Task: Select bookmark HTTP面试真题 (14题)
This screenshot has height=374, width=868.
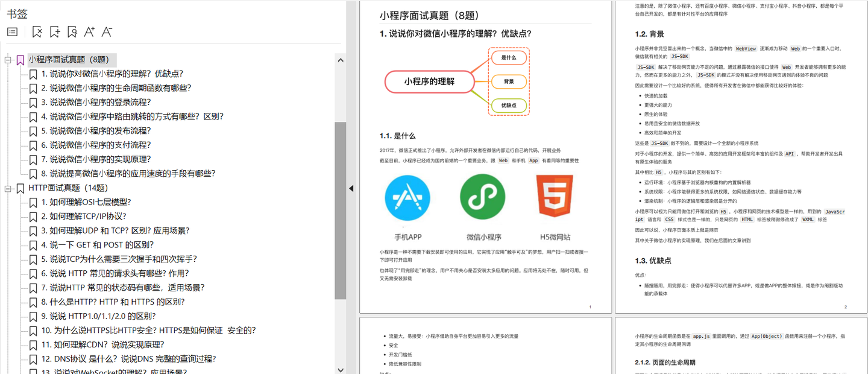Action: tap(68, 188)
